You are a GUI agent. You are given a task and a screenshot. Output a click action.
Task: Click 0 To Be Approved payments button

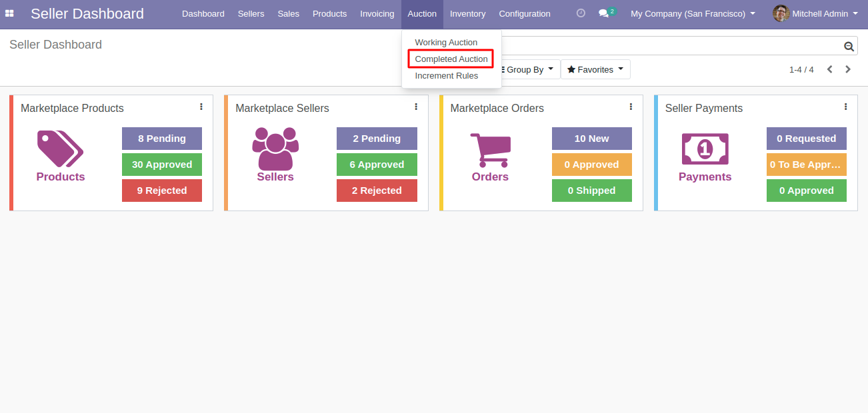807,165
